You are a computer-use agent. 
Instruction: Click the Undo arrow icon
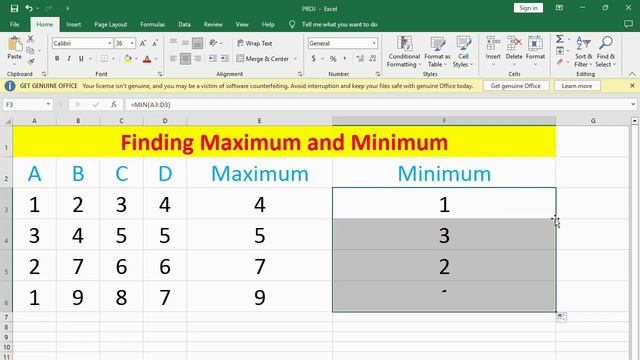point(29,8)
